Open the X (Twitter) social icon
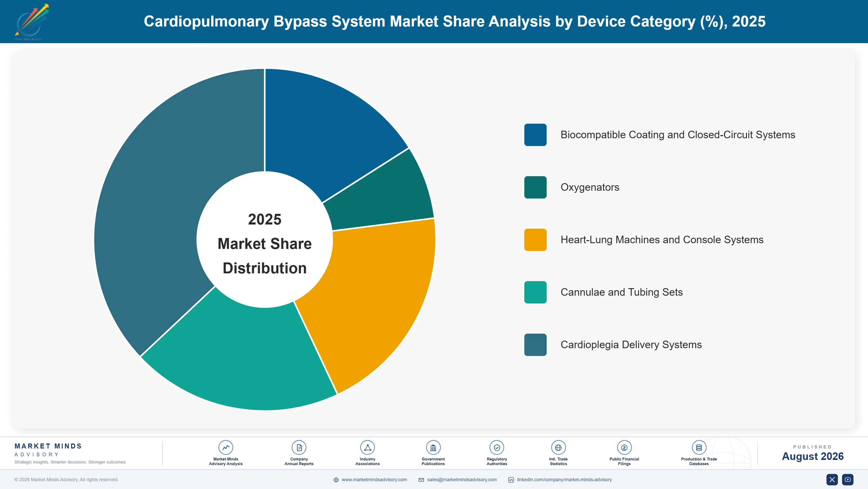868x489 pixels. tap(832, 480)
